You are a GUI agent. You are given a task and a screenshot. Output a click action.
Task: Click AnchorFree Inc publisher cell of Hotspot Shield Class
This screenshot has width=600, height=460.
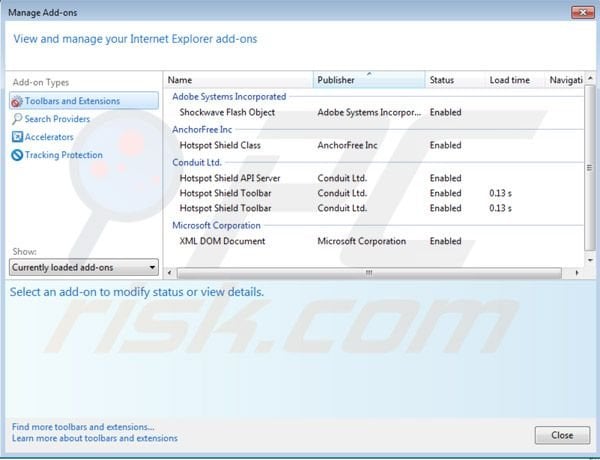pos(347,145)
